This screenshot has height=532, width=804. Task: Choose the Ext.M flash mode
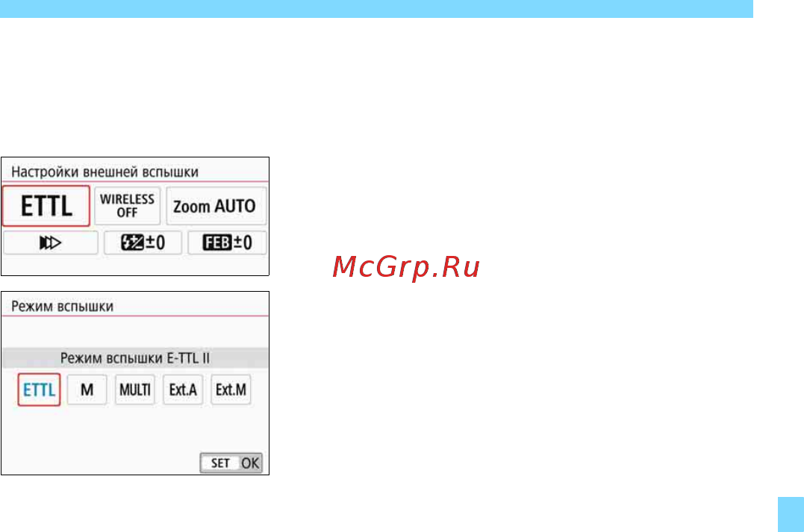click(x=231, y=390)
